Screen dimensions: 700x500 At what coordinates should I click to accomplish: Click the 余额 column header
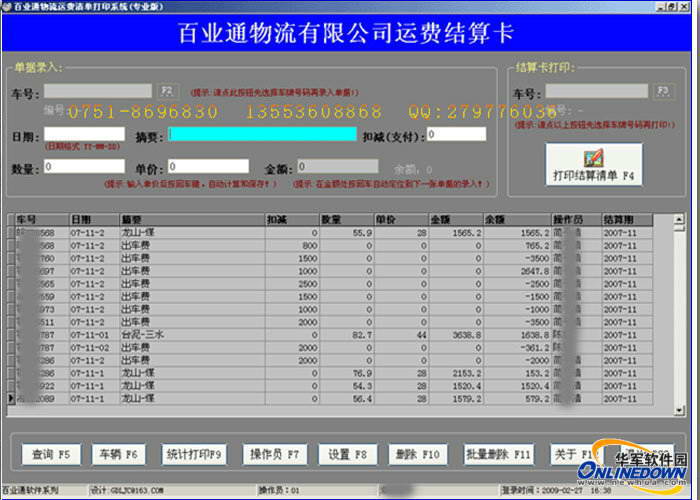point(518,220)
